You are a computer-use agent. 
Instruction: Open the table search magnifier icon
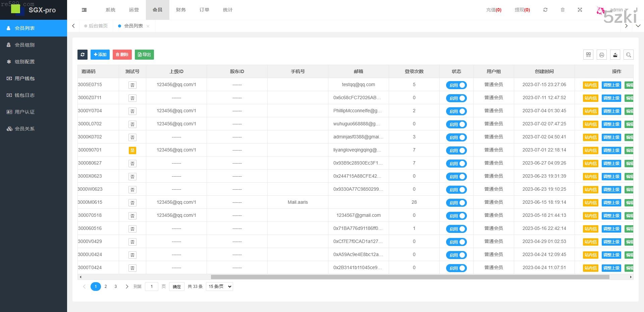(x=629, y=55)
